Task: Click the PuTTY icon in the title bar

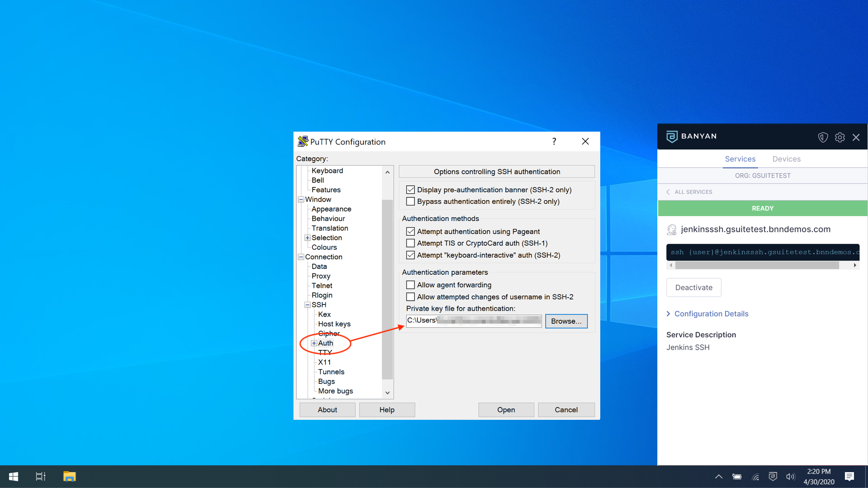Action: [x=303, y=142]
